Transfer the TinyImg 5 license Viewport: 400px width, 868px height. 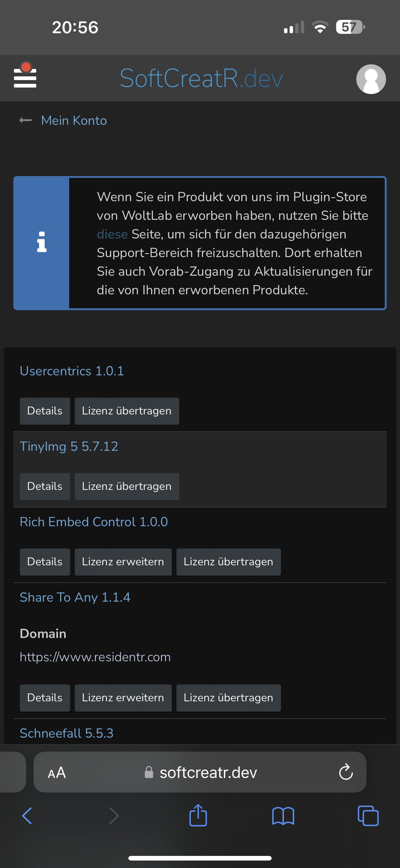coord(127,486)
